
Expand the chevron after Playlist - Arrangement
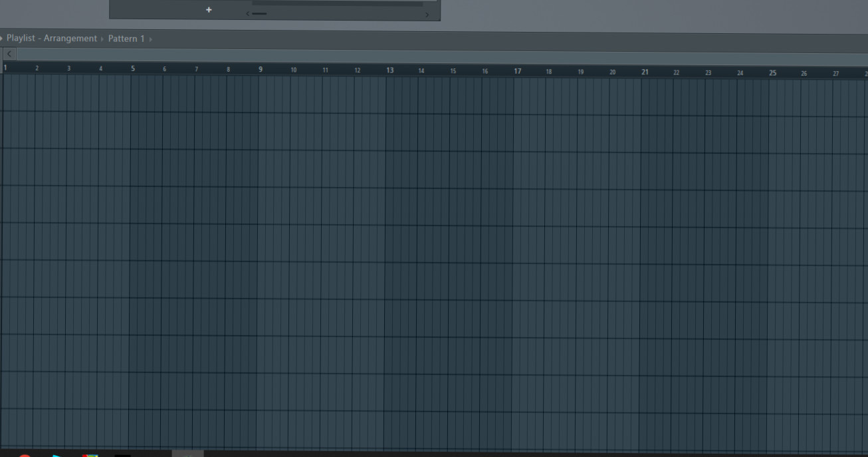pyautogui.click(x=102, y=38)
